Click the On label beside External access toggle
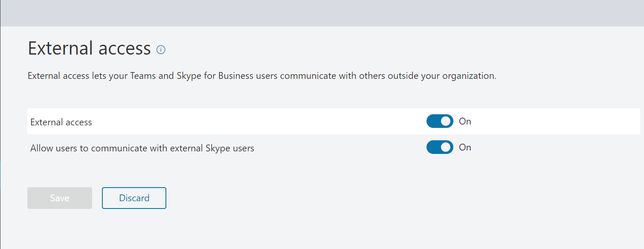The image size is (644, 249). coord(465,122)
